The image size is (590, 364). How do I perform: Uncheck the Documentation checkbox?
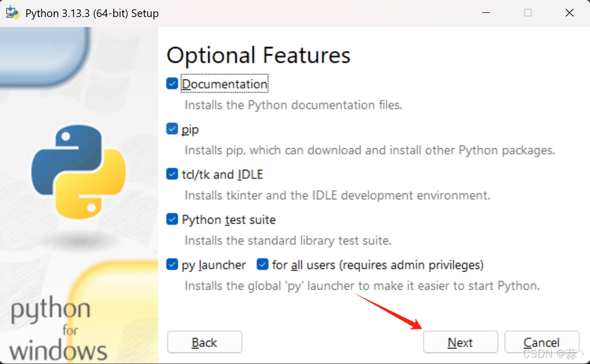pos(171,83)
